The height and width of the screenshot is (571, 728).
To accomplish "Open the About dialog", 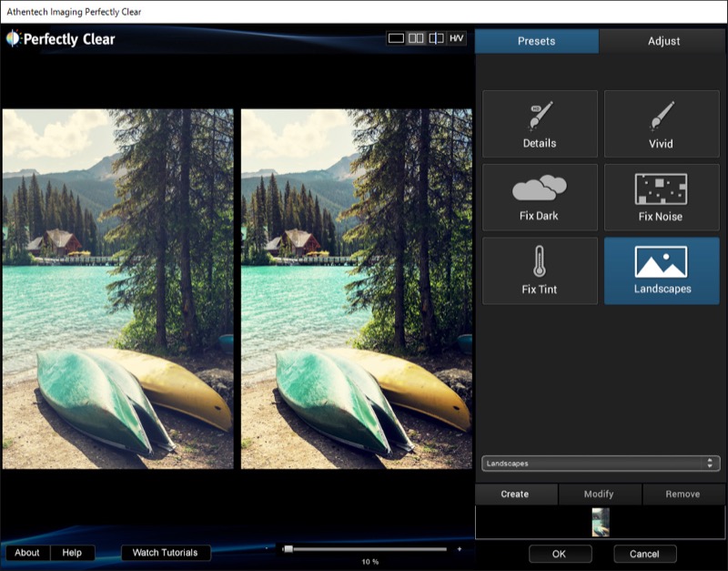I will click(x=27, y=553).
